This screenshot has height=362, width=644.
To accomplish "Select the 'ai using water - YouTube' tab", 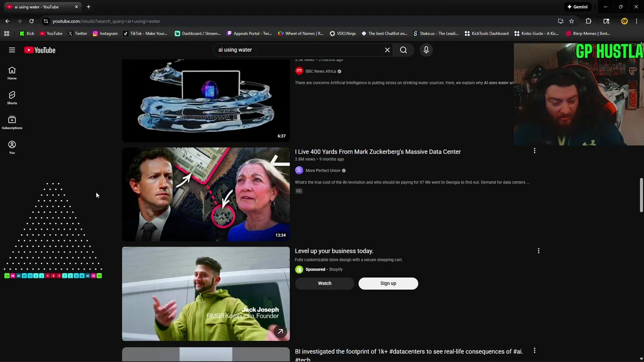I will (42, 7).
